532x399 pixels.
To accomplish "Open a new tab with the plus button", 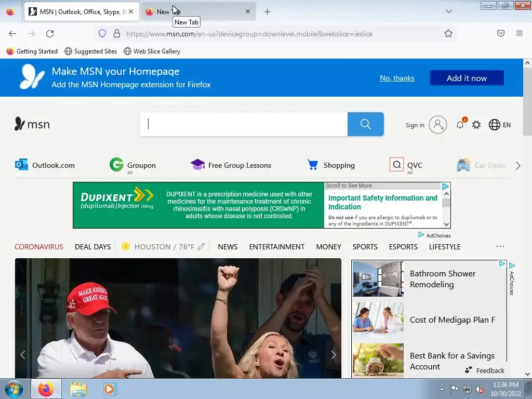I will 268,12.
